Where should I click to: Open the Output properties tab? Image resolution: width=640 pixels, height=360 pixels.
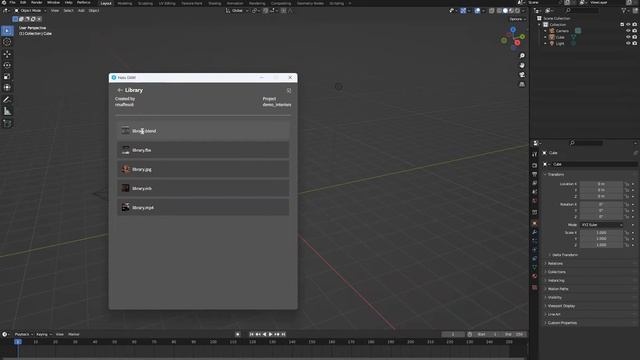pyautogui.click(x=535, y=174)
